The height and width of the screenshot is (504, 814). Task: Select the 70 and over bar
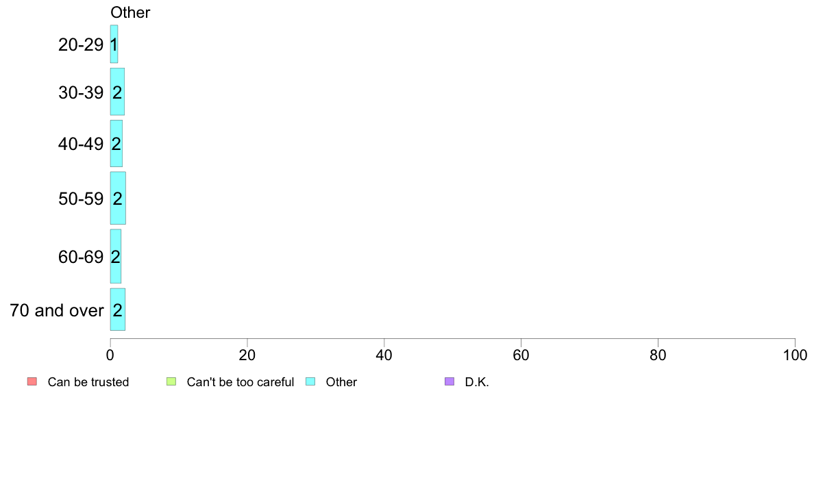[117, 310]
